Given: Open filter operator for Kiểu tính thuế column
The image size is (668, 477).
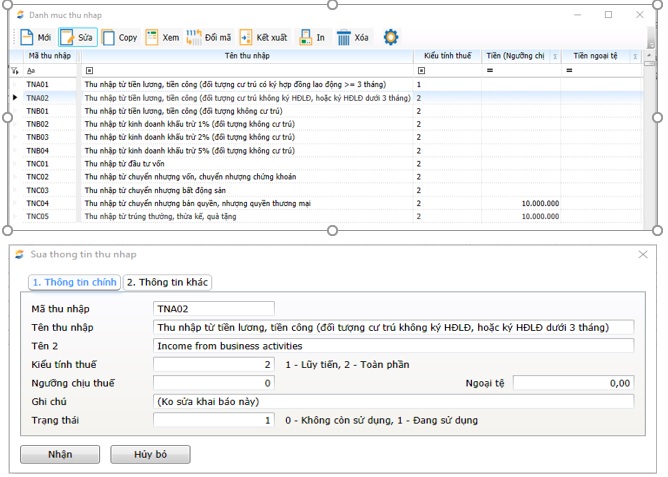Looking at the screenshot, I should point(422,71).
